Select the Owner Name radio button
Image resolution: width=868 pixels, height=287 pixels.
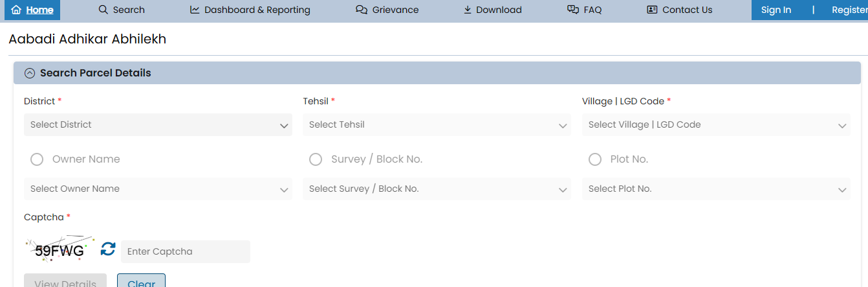[37, 159]
